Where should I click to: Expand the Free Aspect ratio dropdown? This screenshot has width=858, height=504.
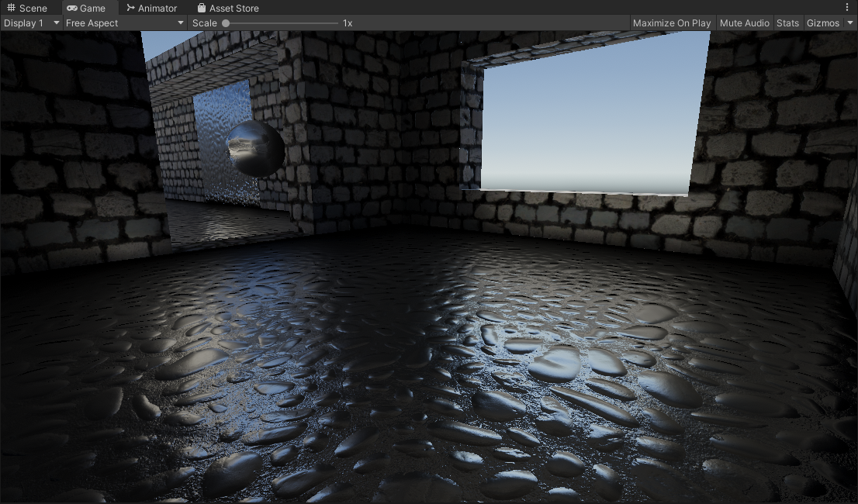tap(125, 22)
